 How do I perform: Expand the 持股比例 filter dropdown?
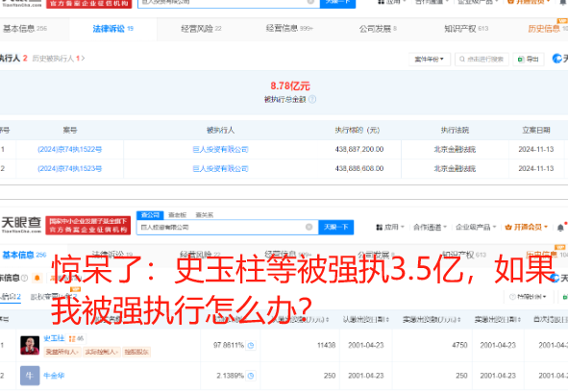coord(528,297)
